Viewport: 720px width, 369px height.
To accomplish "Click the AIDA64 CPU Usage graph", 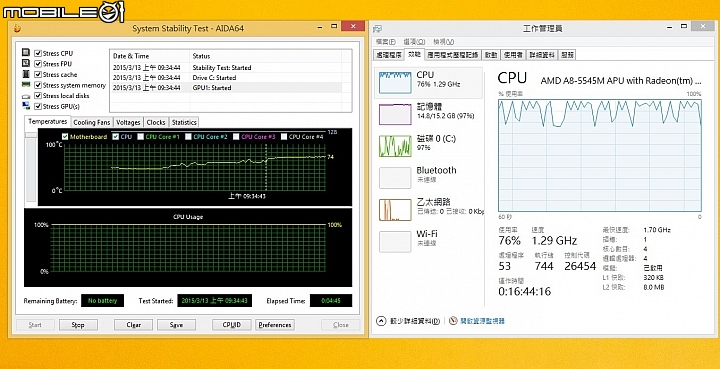I will pyautogui.click(x=188, y=248).
